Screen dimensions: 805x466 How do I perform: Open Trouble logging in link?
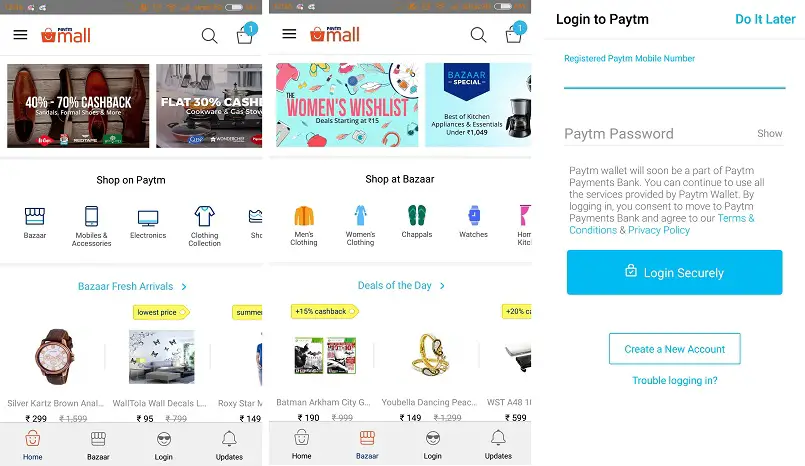pos(675,380)
